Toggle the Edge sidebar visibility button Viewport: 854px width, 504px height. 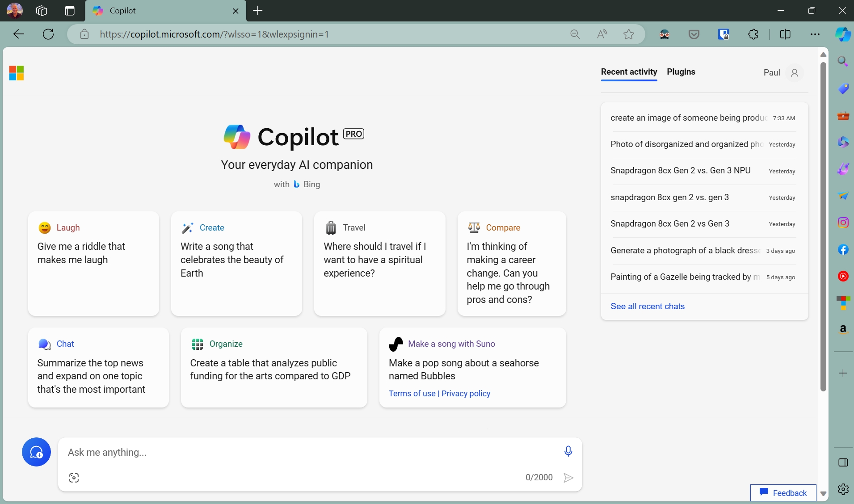(843, 462)
